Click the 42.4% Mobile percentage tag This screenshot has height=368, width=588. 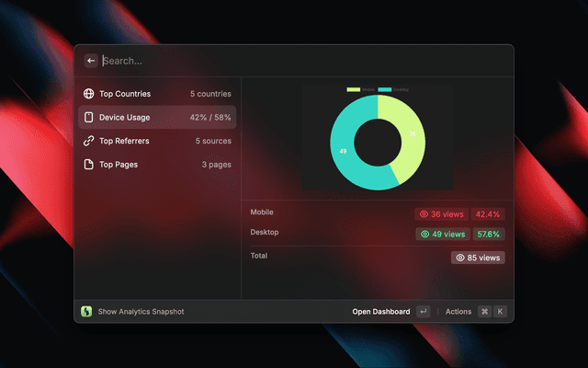coord(488,214)
